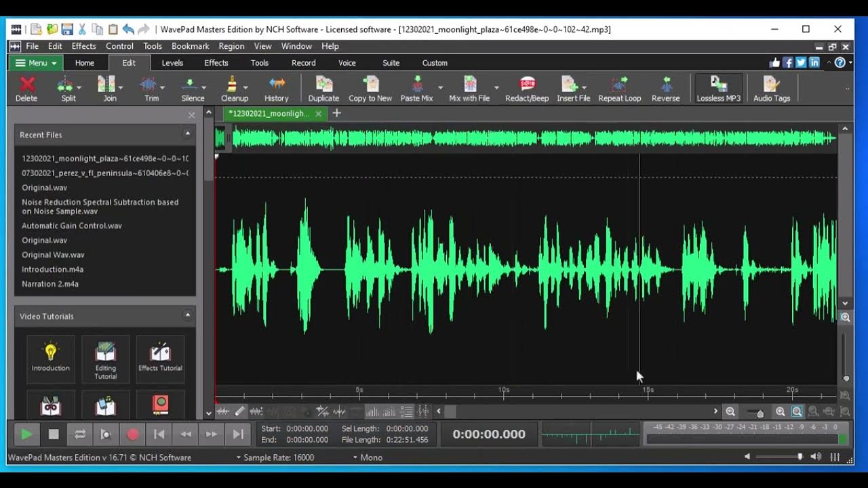Click Mix with File icon
The width and height of the screenshot is (868, 488).
(469, 89)
